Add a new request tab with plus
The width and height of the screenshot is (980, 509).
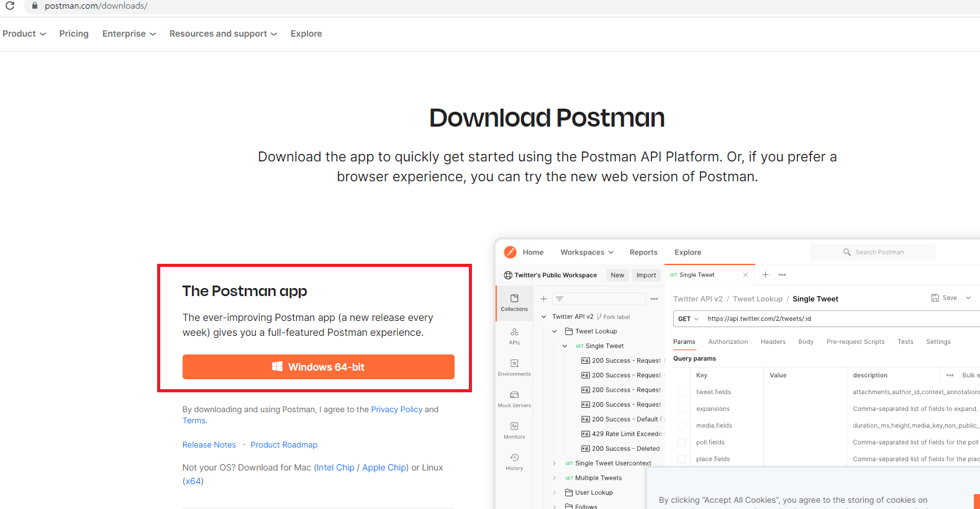(x=766, y=274)
